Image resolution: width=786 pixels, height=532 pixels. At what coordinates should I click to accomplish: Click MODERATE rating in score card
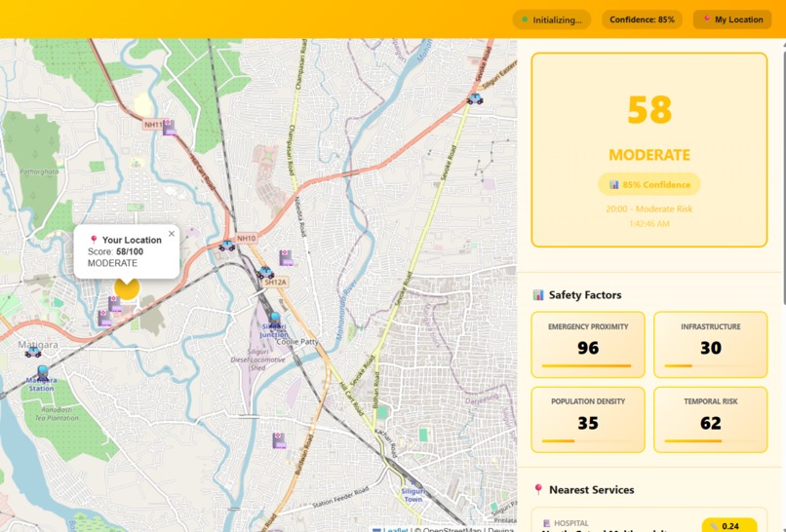point(649,155)
